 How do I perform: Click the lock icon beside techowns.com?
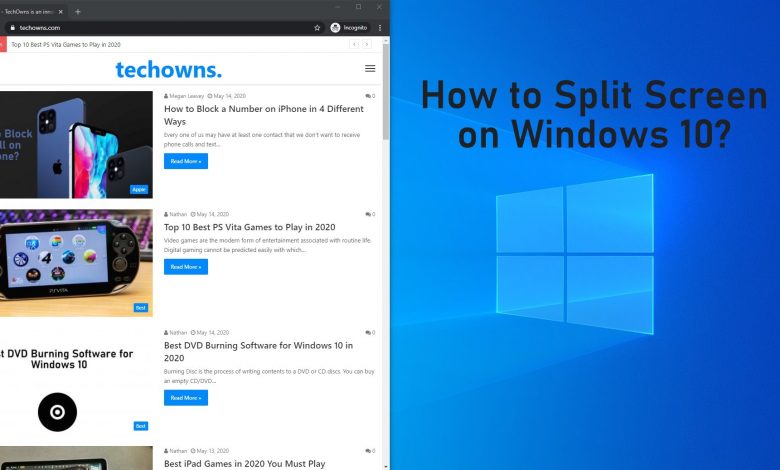12,28
